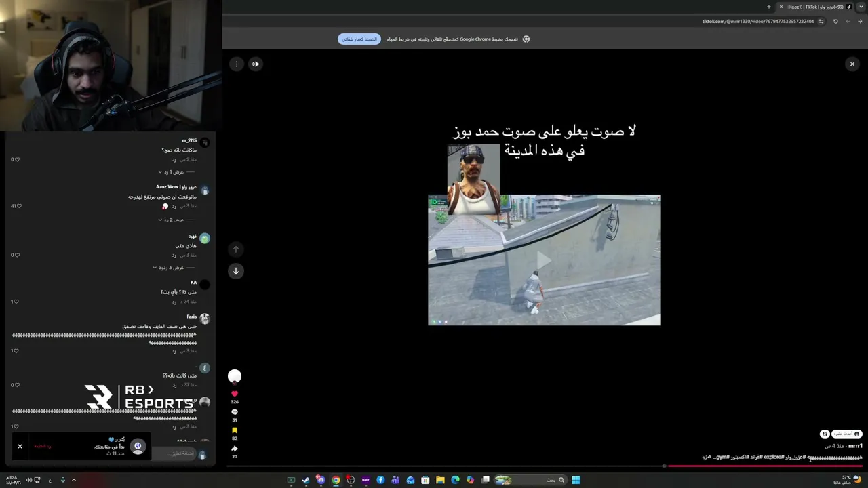868x488 pixels.
Task: Open volume control in system tray
Action: [x=29, y=480]
